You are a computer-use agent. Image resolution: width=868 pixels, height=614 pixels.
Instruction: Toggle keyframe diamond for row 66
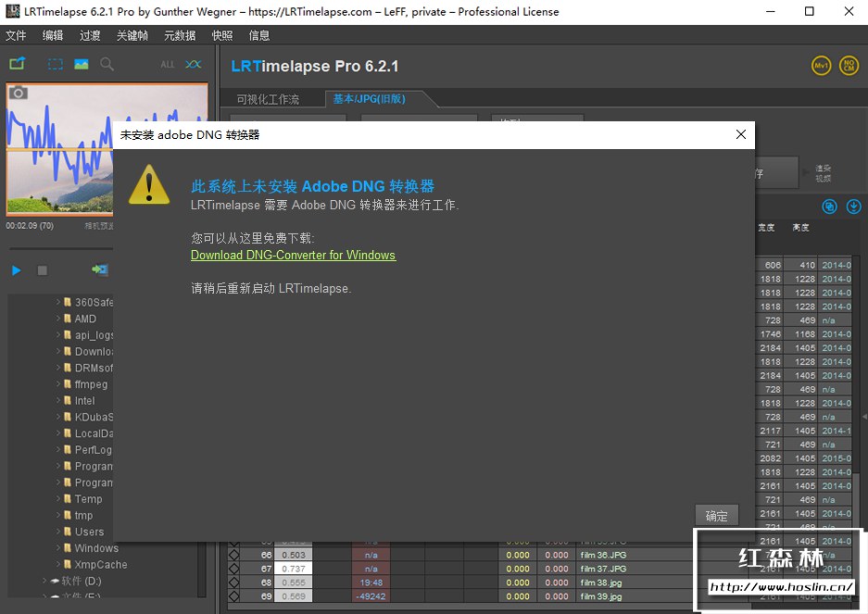(234, 555)
